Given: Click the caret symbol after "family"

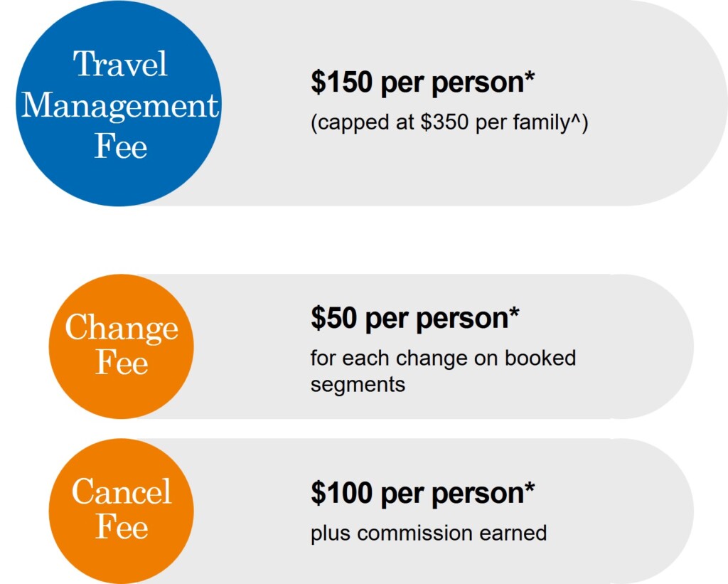Looking at the screenshot, I should pyautogui.click(x=578, y=118).
